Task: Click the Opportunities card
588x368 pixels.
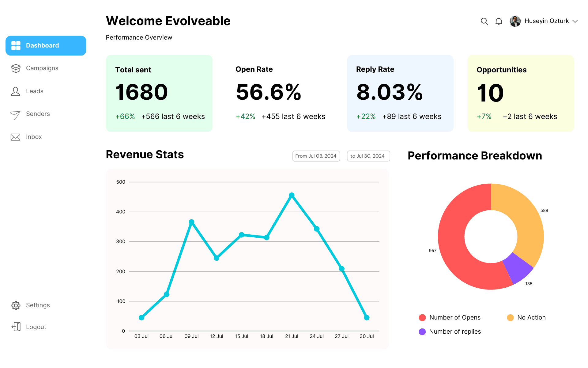Action: click(x=521, y=93)
